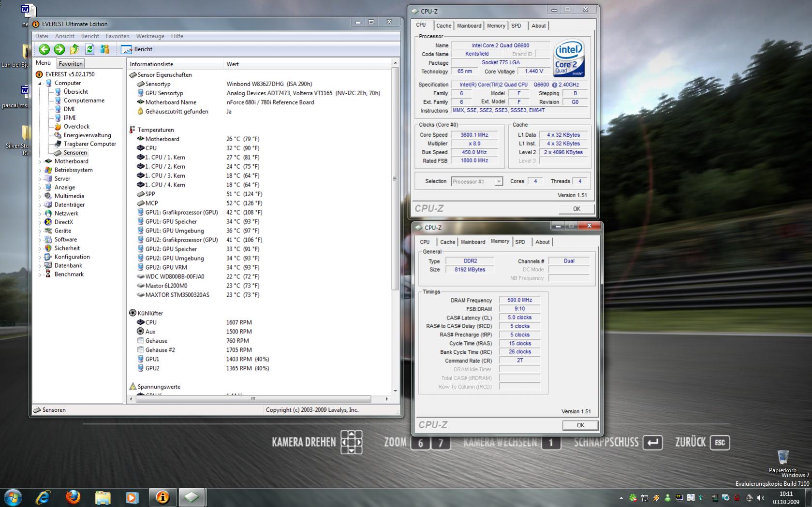This screenshot has height=507, width=812.
Task: Collapse the Computer tree node
Action: coord(40,83)
